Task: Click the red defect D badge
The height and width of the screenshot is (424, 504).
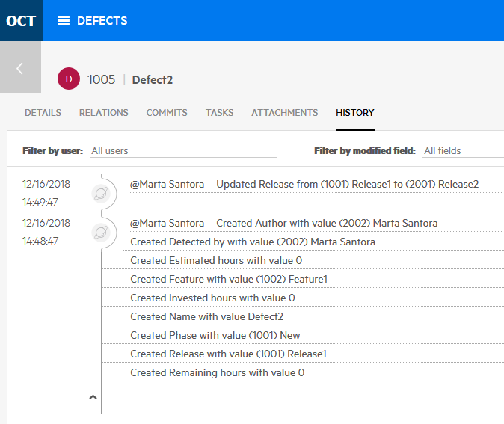Action: (68, 79)
